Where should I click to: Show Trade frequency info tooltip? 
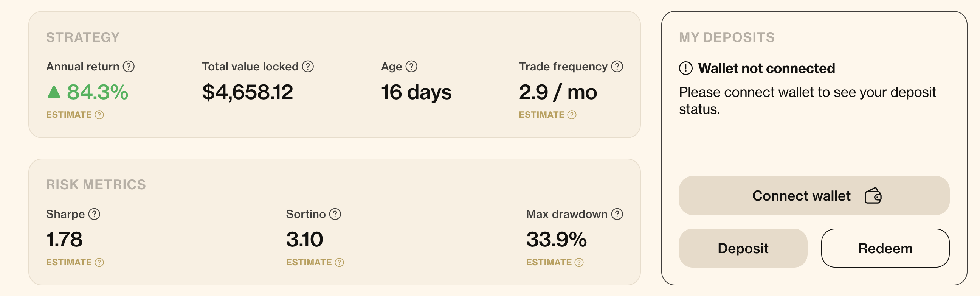click(617, 67)
